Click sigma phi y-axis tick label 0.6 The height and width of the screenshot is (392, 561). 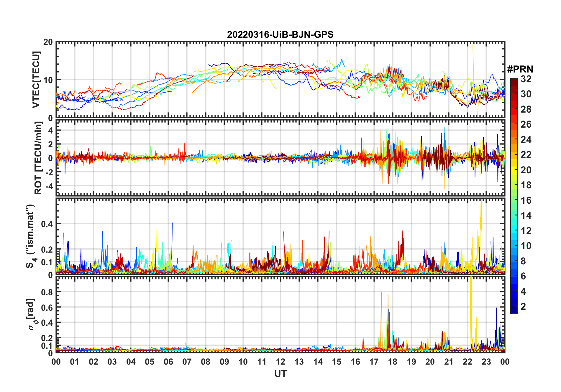47,307
